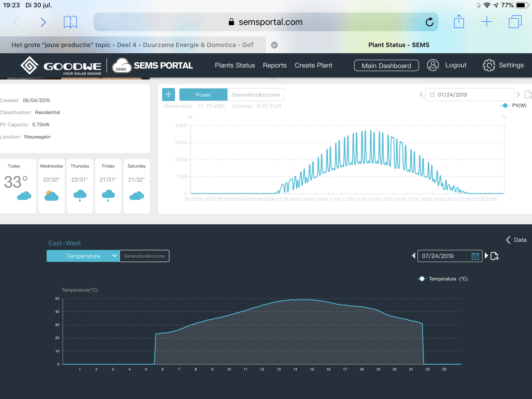Click the Settings gear icon

pyautogui.click(x=489, y=65)
